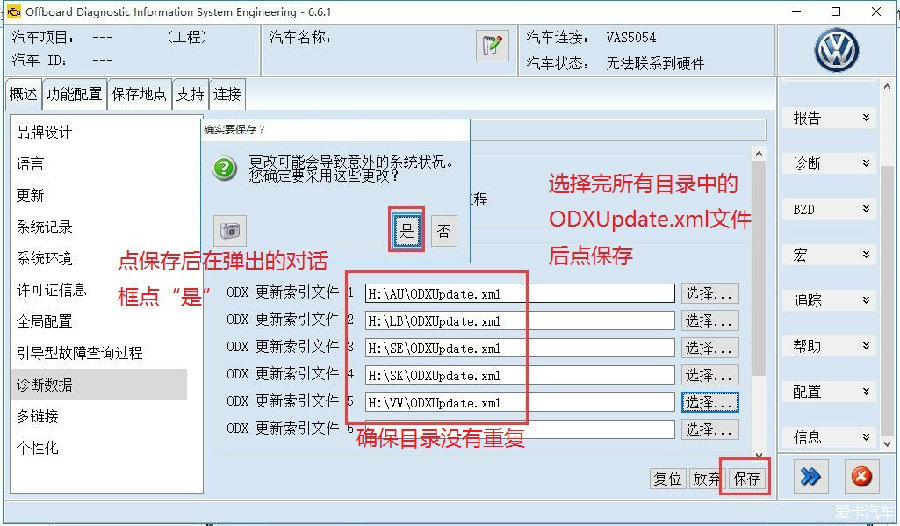This screenshot has width=900, height=526.
Task: Open the 保存地点 tab
Action: pyautogui.click(x=139, y=94)
